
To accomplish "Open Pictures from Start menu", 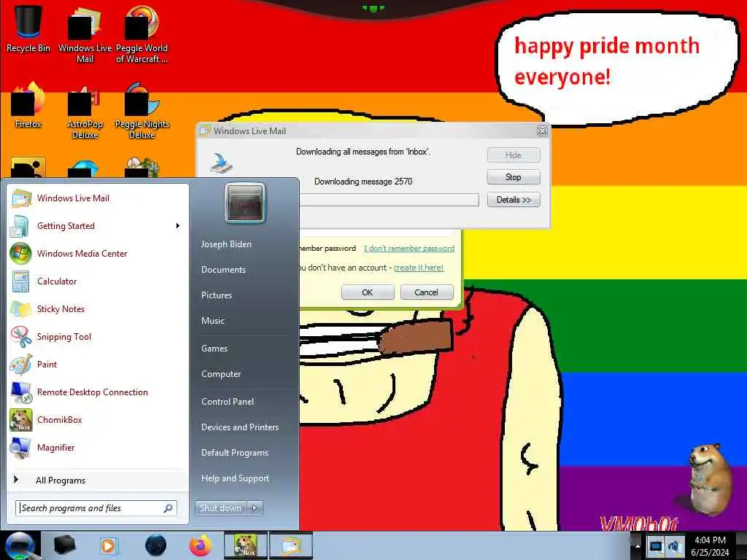I will click(216, 295).
